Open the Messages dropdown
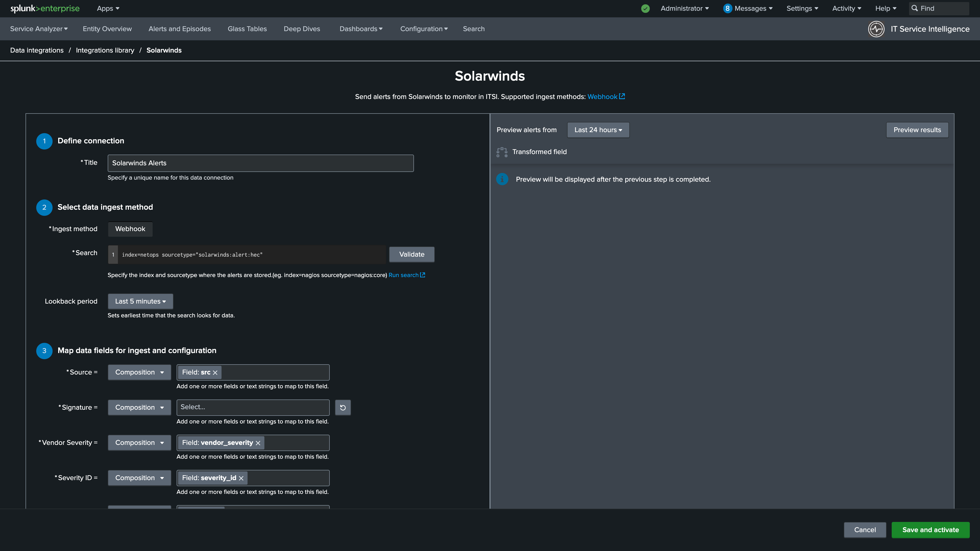 (x=753, y=8)
